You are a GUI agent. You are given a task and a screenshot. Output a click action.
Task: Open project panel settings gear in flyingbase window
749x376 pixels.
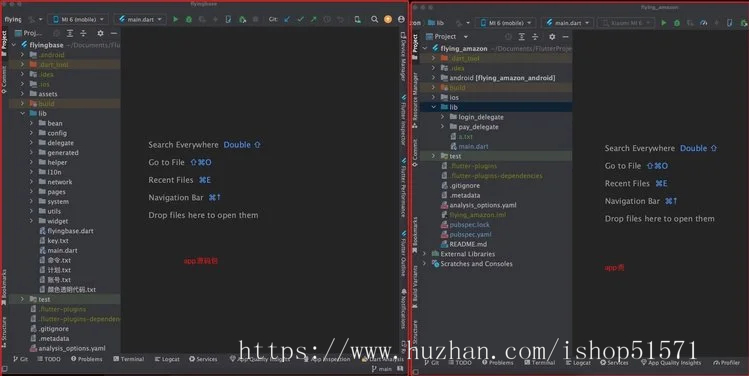[100, 33]
